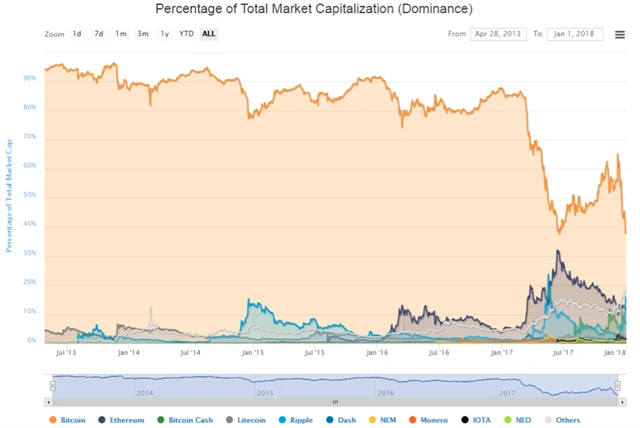Click the IOTA legend marker
Screen dimensions: 640x428
466,420
